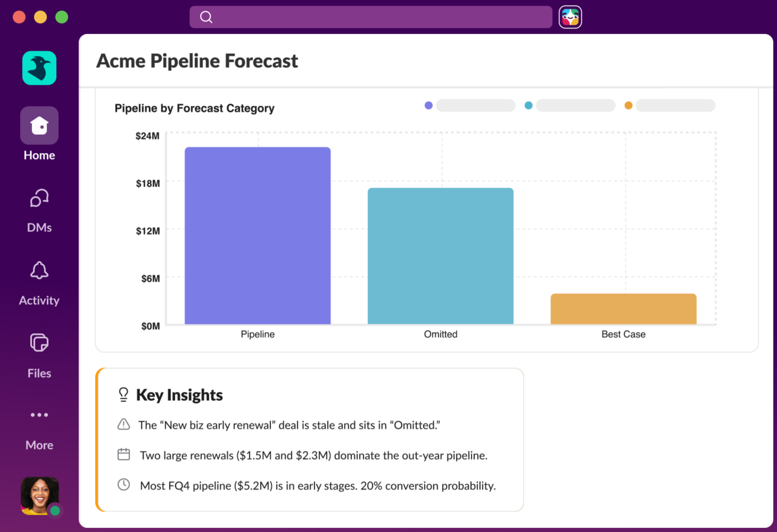Go to the Home sidebar item
Viewport: 777px width, 532px height.
click(39, 134)
